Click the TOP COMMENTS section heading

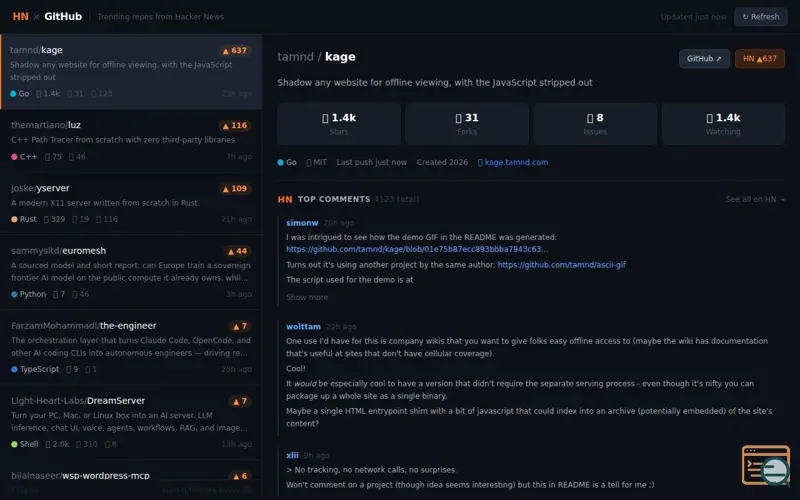[x=334, y=199]
